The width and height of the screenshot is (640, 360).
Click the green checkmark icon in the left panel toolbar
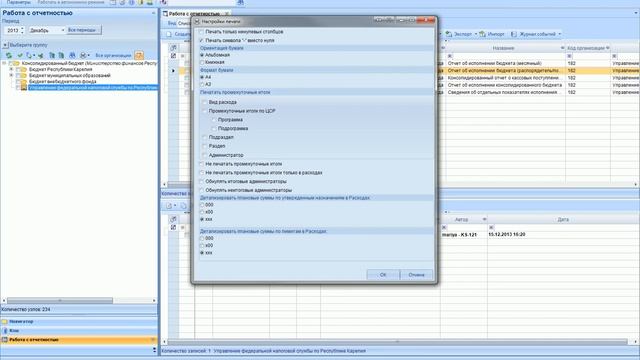tap(20, 55)
